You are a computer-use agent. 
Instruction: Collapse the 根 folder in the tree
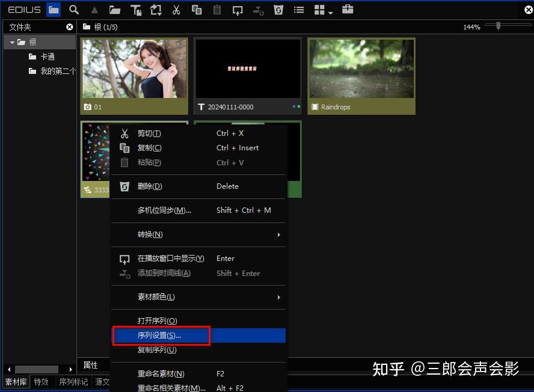click(x=12, y=41)
